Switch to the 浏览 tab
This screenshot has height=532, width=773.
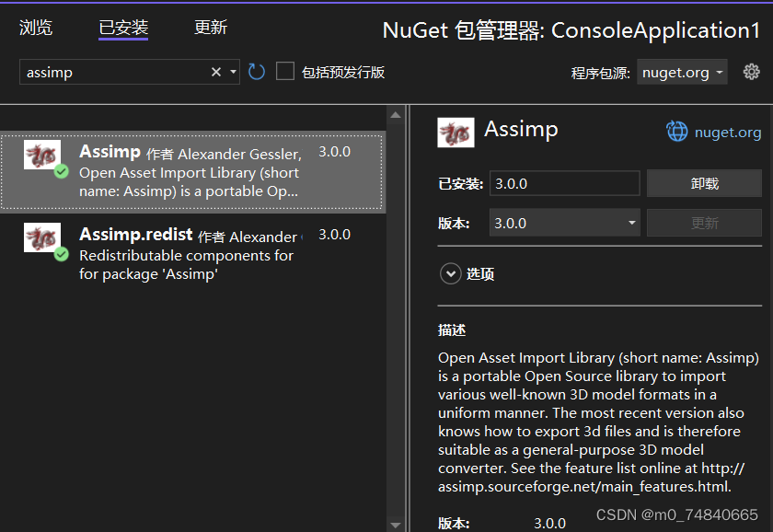click(36, 28)
